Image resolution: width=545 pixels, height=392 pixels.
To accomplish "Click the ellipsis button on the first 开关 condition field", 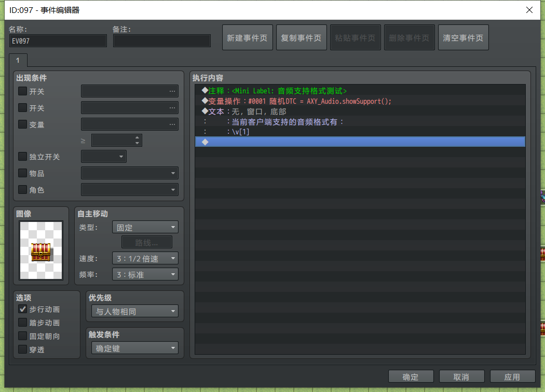I will (172, 91).
